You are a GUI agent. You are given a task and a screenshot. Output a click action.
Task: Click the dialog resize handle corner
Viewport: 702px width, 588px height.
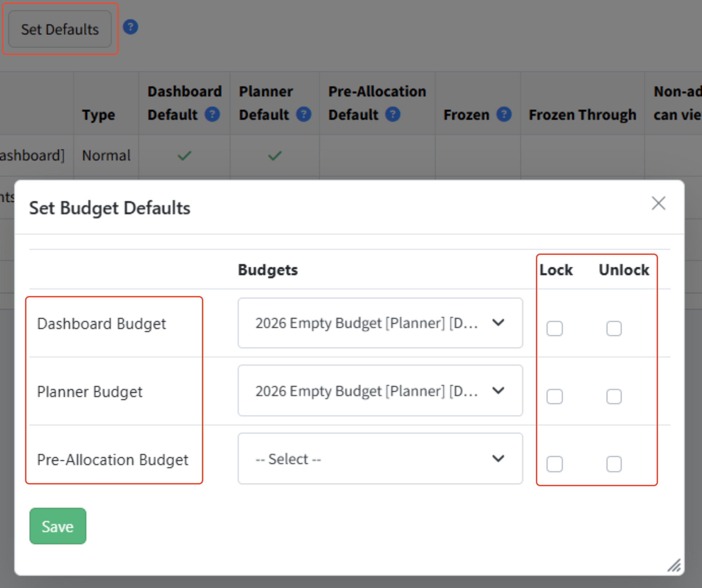(x=674, y=566)
